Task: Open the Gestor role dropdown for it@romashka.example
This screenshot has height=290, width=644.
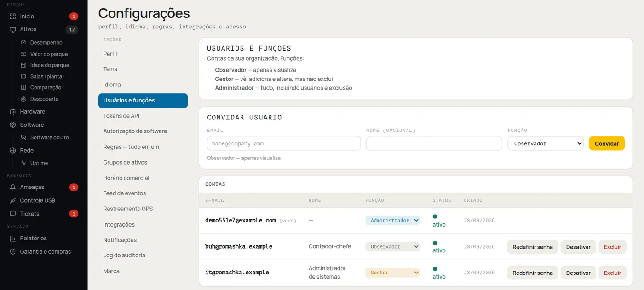Action: tap(393, 273)
